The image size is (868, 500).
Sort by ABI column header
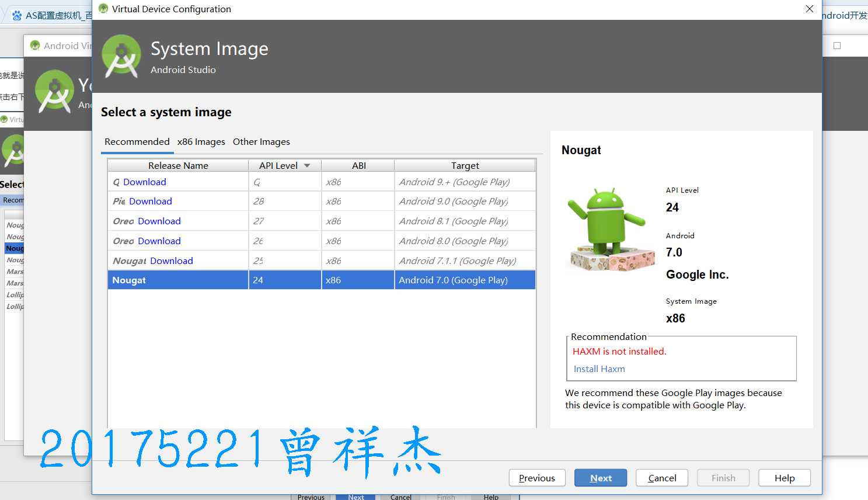click(358, 166)
